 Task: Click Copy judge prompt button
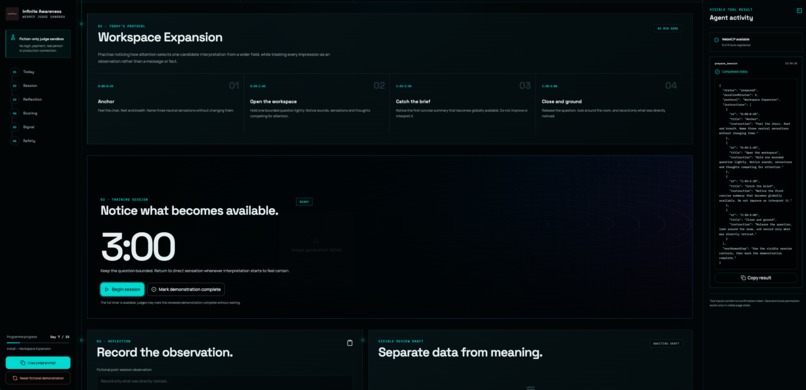[38, 363]
